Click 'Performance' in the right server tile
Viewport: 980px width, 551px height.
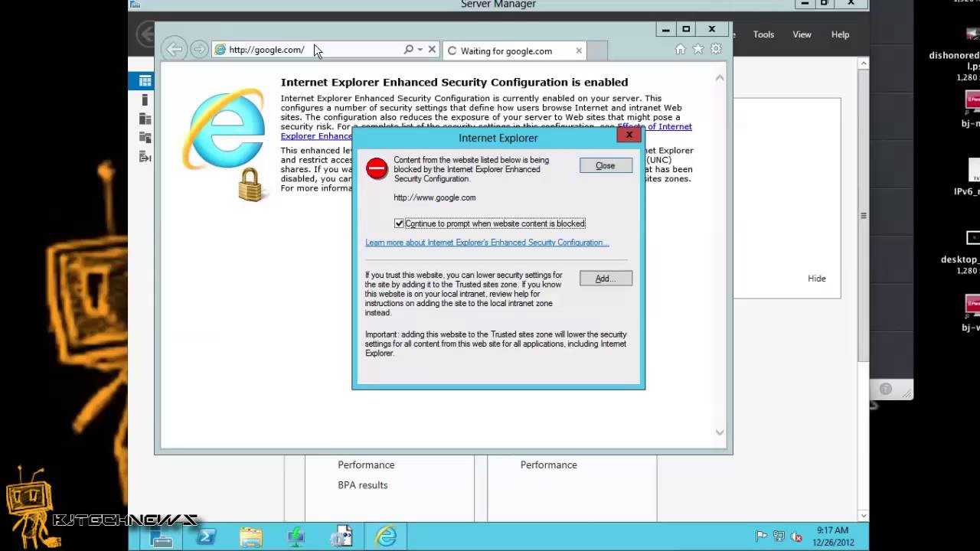coord(549,465)
